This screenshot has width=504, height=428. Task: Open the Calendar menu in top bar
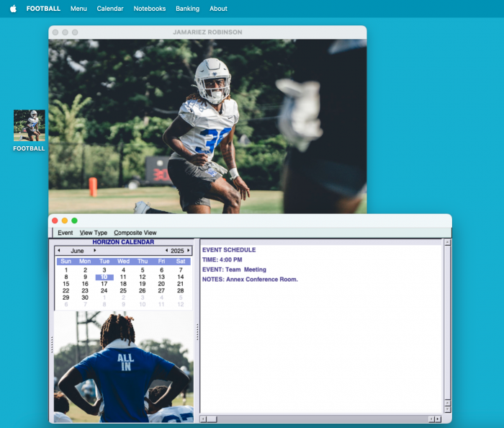(110, 9)
